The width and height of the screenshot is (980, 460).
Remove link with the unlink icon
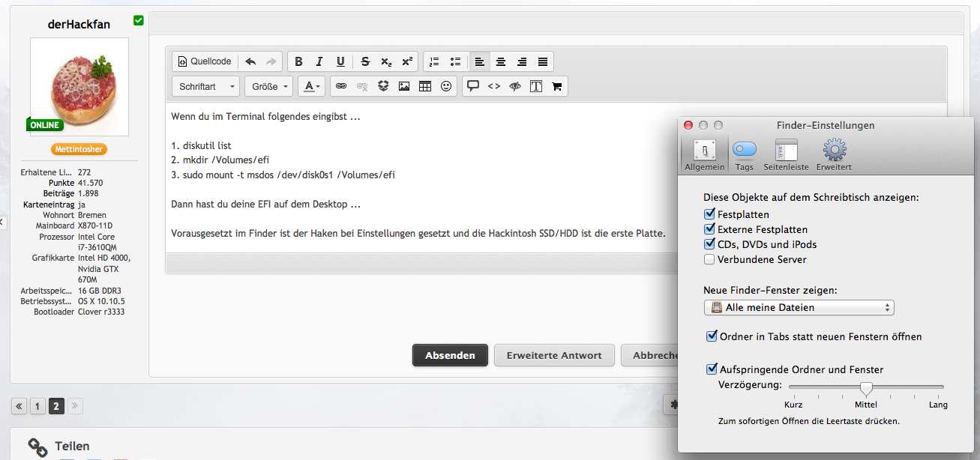pyautogui.click(x=362, y=86)
